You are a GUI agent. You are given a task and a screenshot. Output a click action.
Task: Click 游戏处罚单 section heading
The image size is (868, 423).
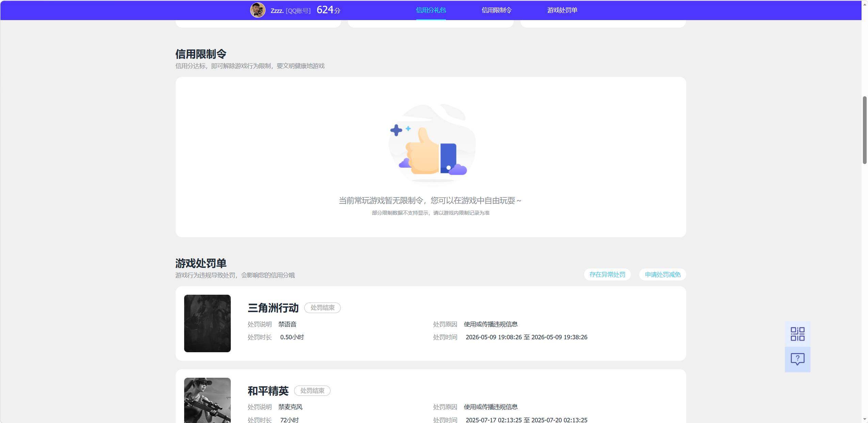tap(201, 263)
